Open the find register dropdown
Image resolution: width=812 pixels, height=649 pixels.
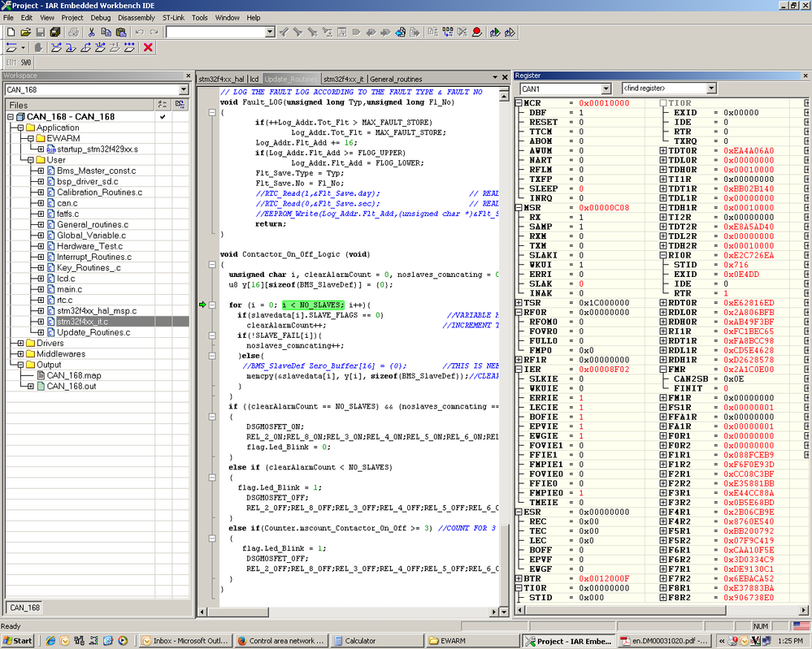coord(711,89)
